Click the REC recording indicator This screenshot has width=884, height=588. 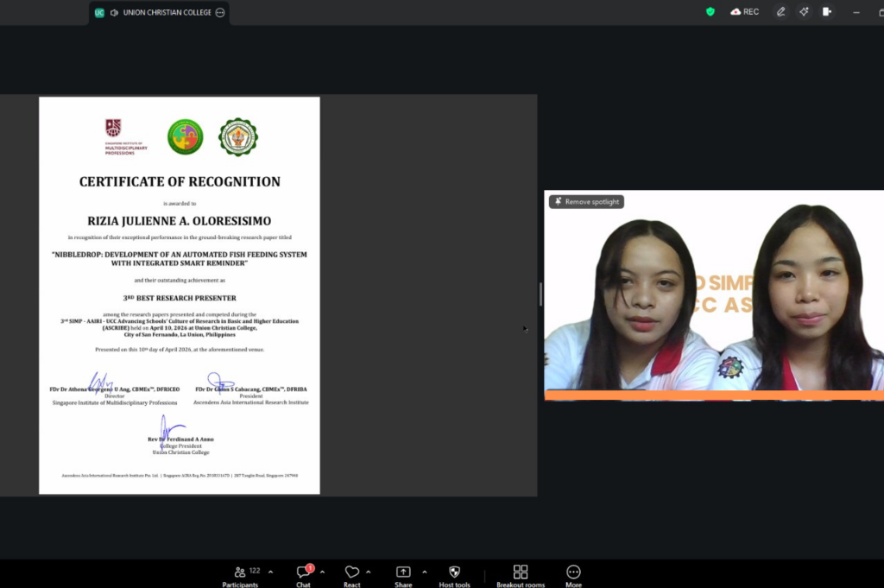(x=744, y=12)
